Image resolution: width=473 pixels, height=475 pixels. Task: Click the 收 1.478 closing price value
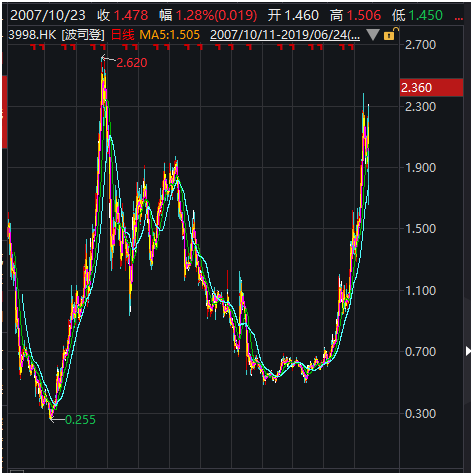coord(123,15)
